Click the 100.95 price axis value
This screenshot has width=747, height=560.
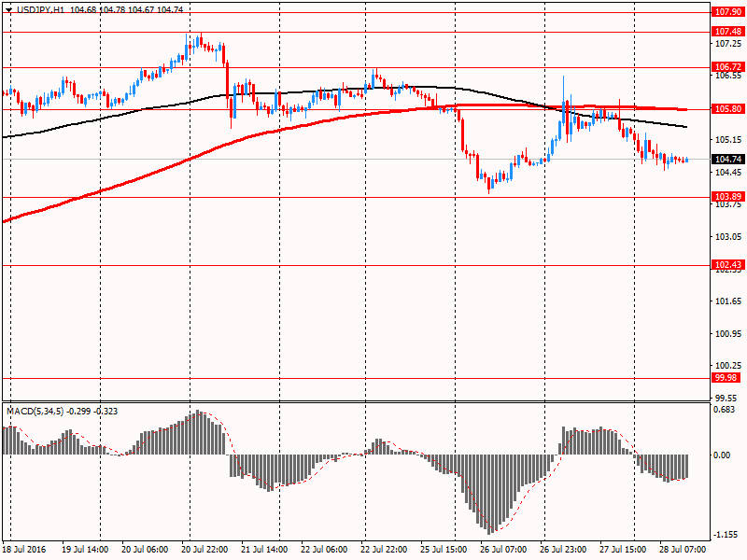[728, 333]
